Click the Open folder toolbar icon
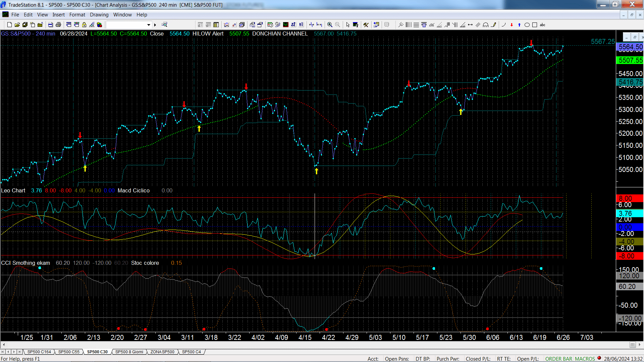 pos(17,25)
